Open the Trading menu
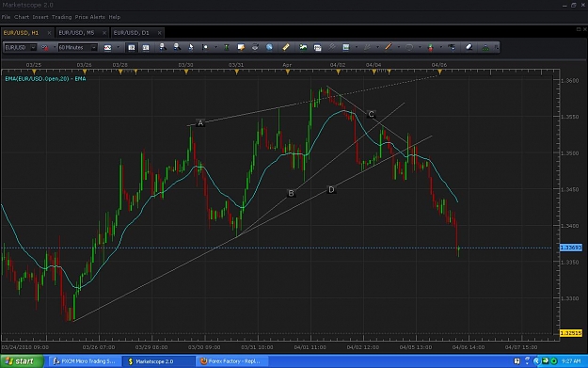This screenshot has width=588, height=368. click(x=61, y=17)
